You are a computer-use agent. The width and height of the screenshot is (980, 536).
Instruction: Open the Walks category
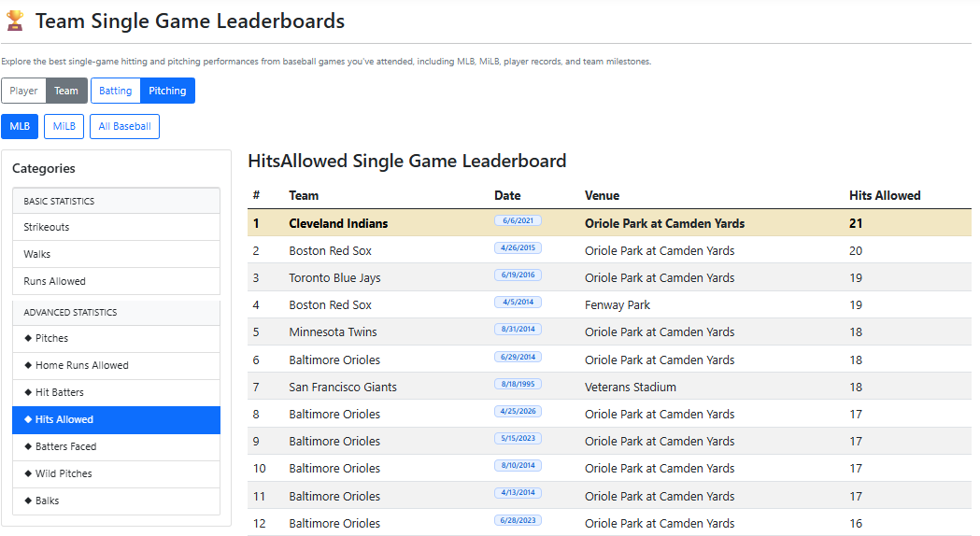[x=116, y=254]
